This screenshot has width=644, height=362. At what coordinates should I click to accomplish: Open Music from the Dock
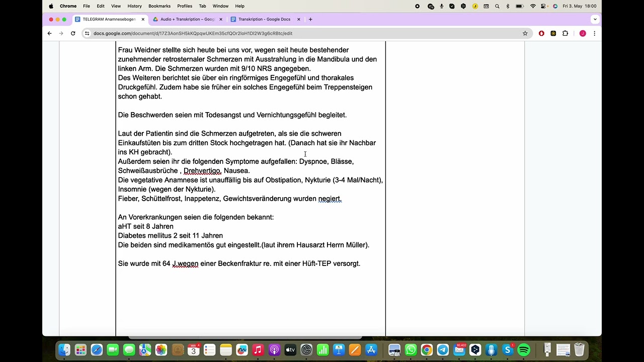258,350
